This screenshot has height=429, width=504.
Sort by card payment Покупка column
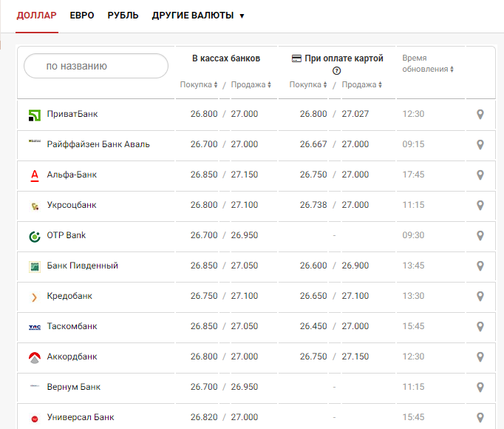tap(309, 85)
